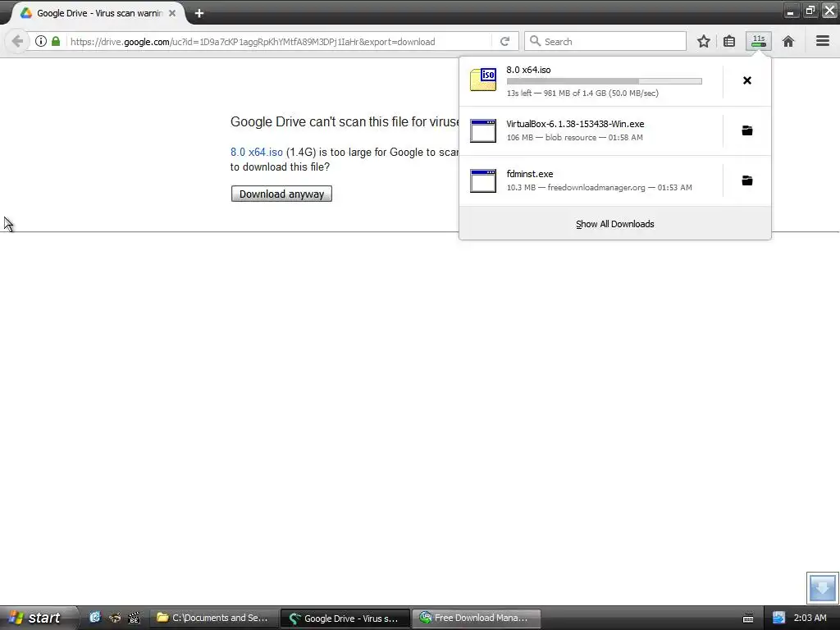Viewport: 840px width, 630px height.
Task: Switch to C:\Documents and Se... taskbar window
Action: tap(213, 618)
